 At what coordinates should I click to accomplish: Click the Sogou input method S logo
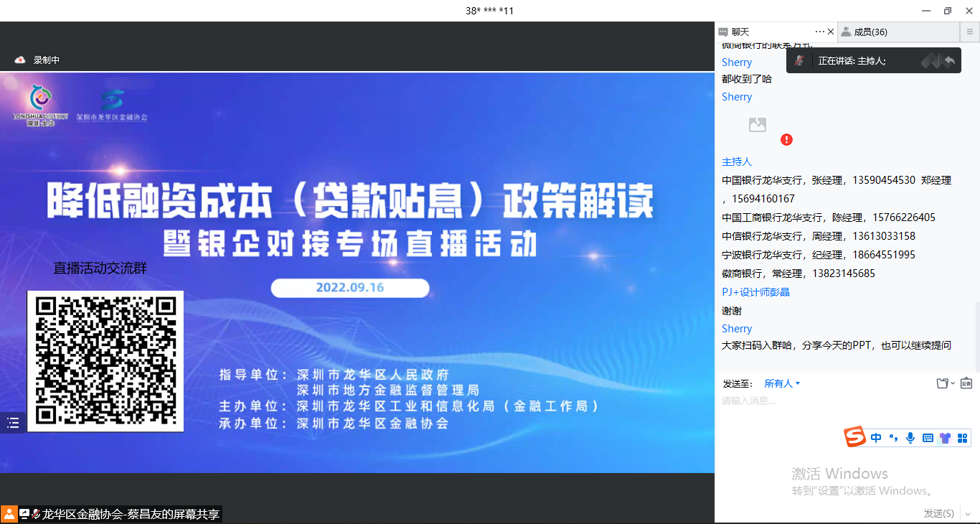tap(854, 436)
